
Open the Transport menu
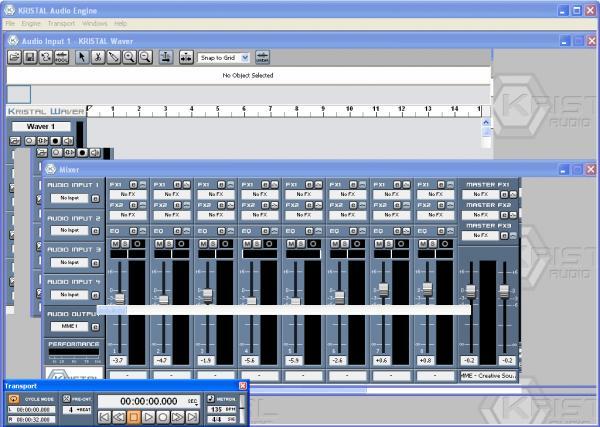(61, 22)
